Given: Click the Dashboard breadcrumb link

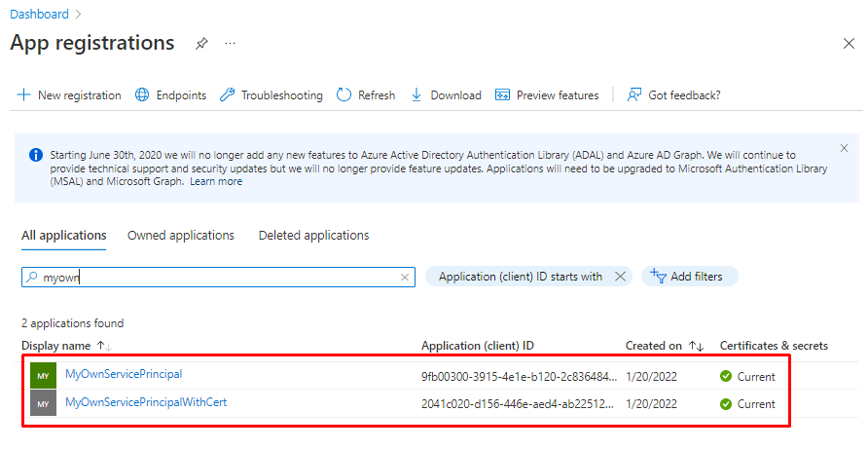Looking at the screenshot, I should point(39,14).
